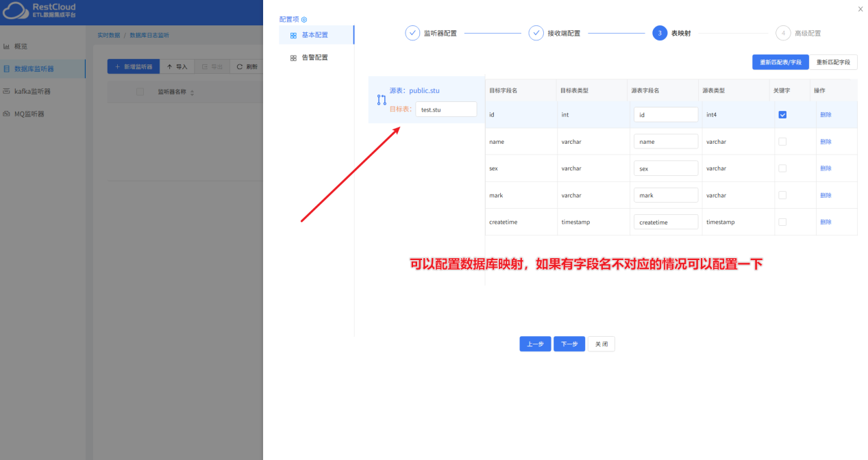The image size is (868, 460).
Task: Click the 配置项 settings ring icon
Action: pyautogui.click(x=304, y=20)
